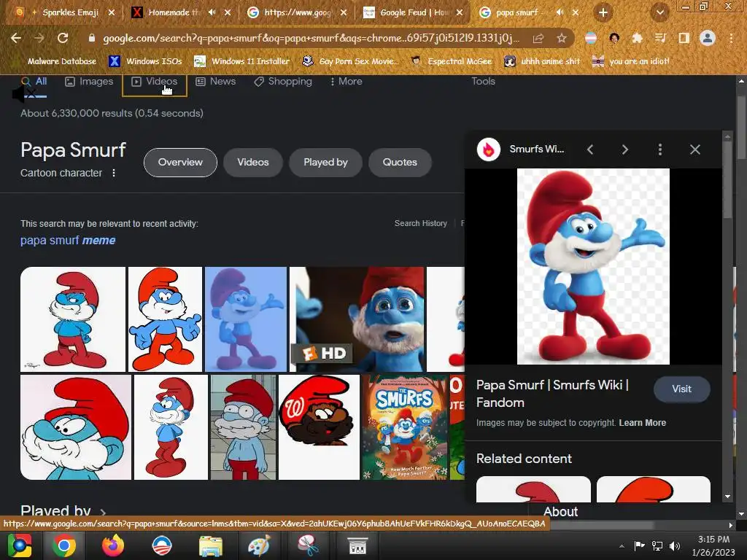Click the Visit button
Viewport: 747px width, 560px height.
click(682, 389)
